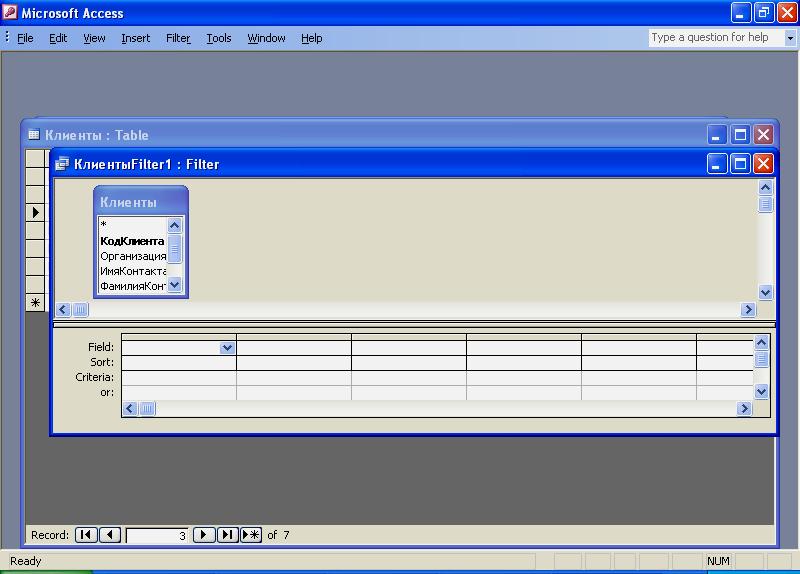Go to next record button
Viewport: 800px width, 574px height.
[204, 535]
